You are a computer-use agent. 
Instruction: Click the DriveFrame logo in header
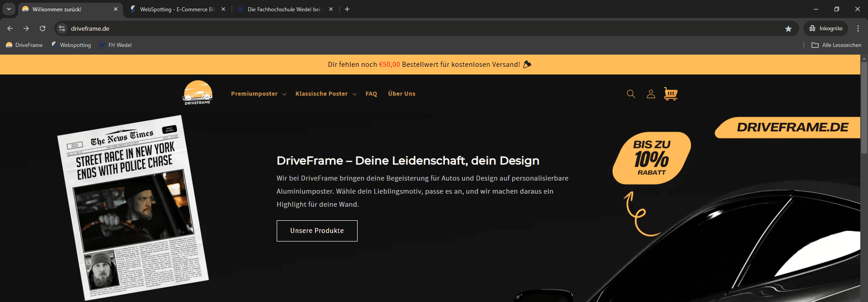198,93
